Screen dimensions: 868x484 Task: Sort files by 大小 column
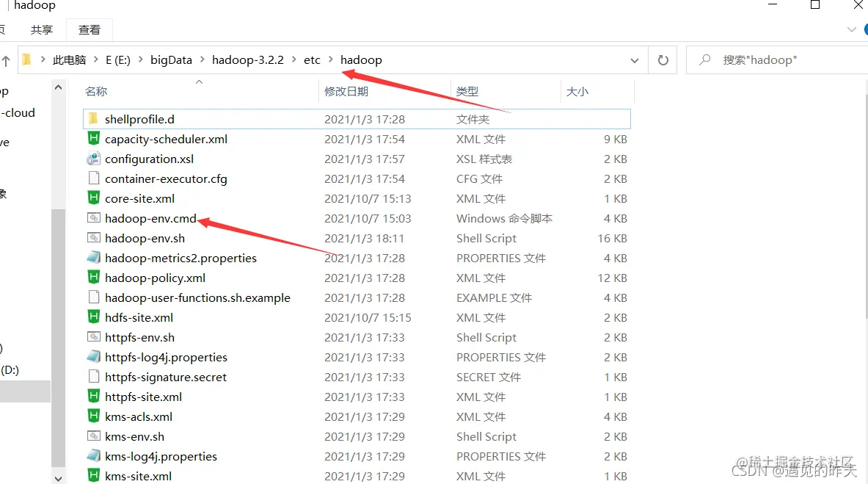point(577,91)
